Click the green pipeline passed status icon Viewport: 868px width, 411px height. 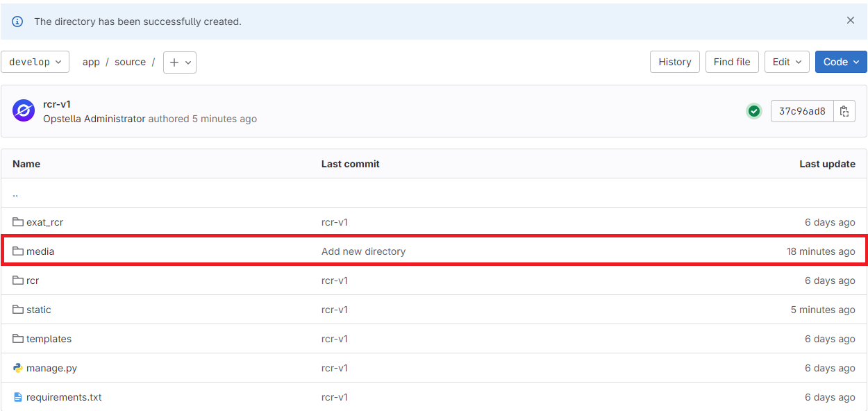(x=753, y=111)
